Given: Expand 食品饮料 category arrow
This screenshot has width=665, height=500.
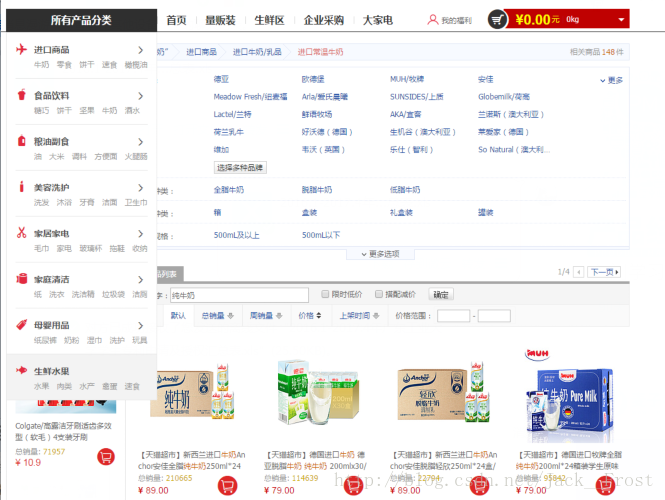Looking at the screenshot, I should coord(140,96).
